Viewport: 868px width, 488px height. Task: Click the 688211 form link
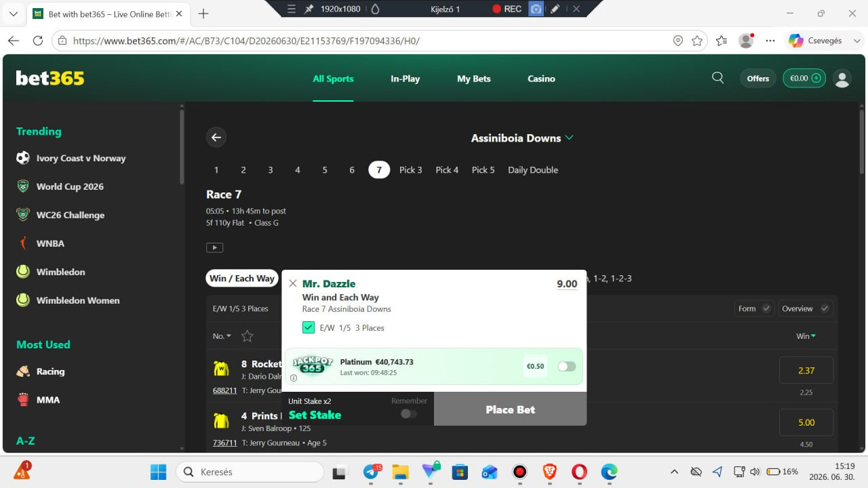[224, 390]
